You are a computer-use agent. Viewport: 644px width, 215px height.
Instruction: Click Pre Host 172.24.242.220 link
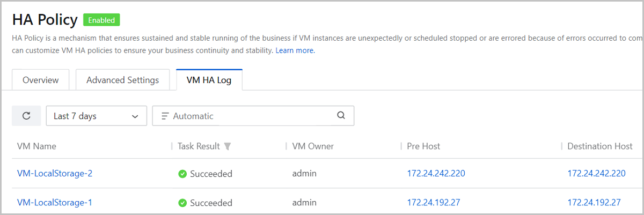point(436,174)
